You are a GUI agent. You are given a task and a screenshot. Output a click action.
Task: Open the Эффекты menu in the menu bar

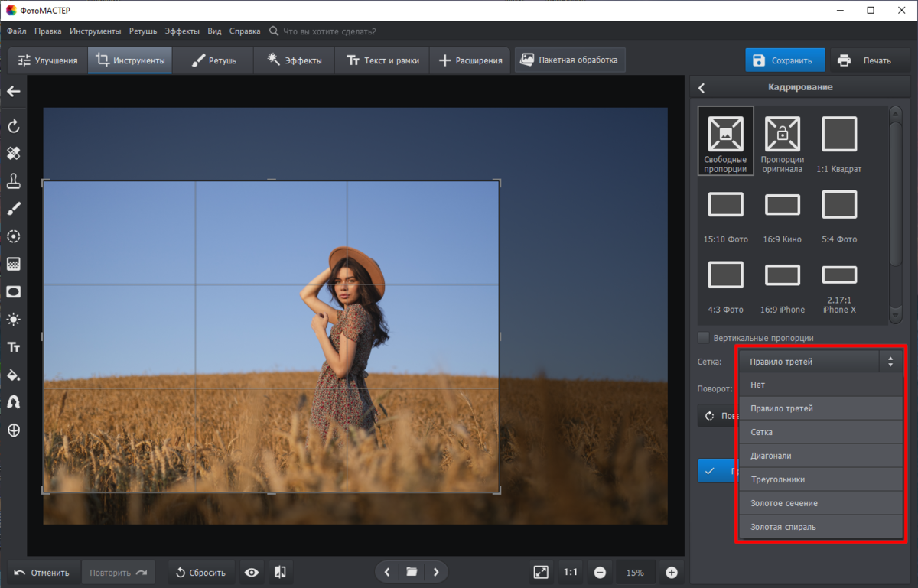182,31
